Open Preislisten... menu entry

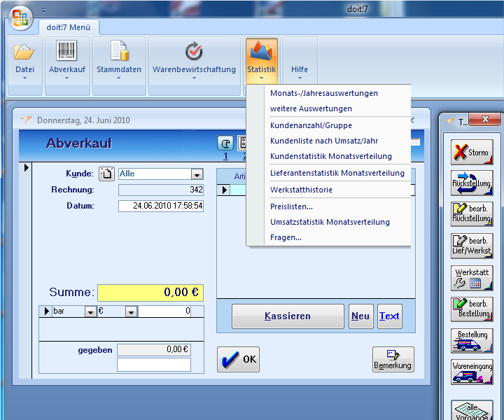(x=291, y=206)
